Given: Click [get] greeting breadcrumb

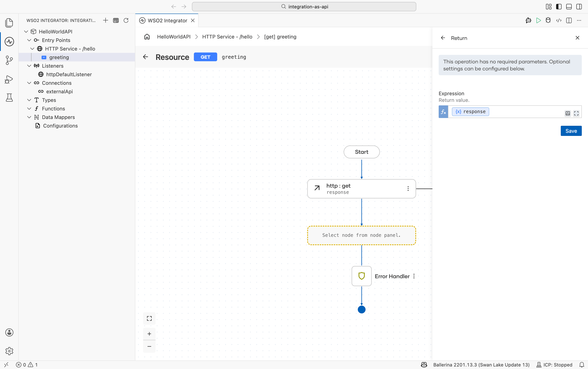Looking at the screenshot, I should 280,37.
